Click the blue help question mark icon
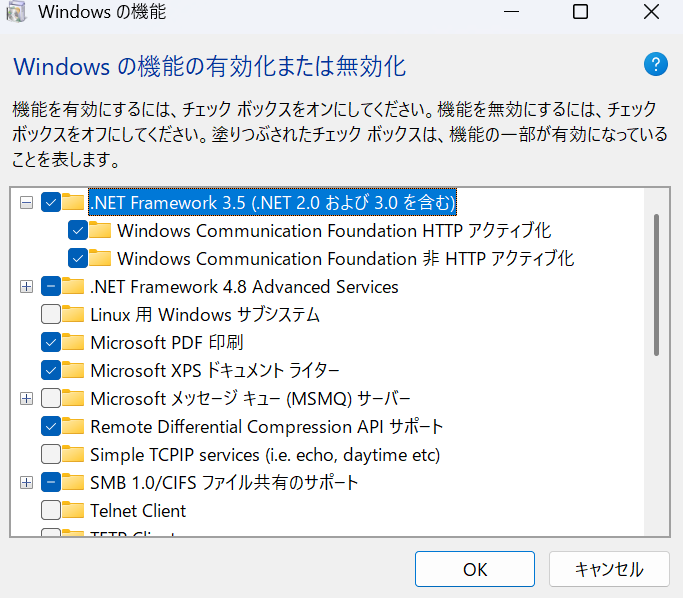Screen dimensions: 683x598 tap(655, 65)
